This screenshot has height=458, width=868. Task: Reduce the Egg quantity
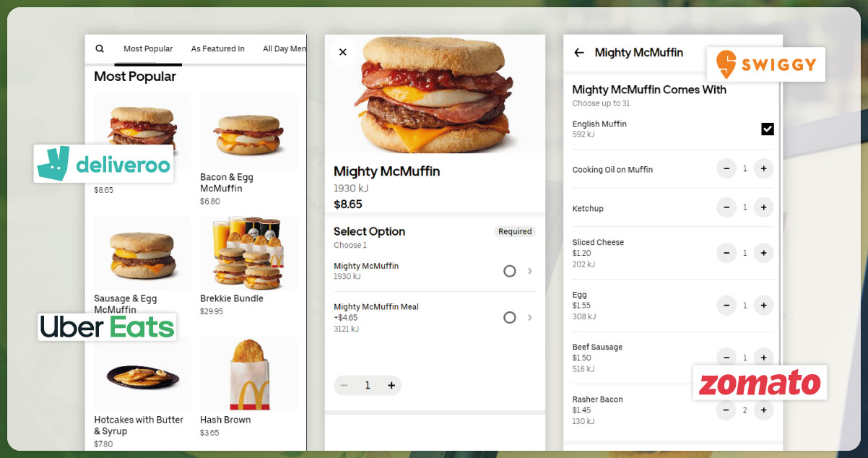click(726, 306)
